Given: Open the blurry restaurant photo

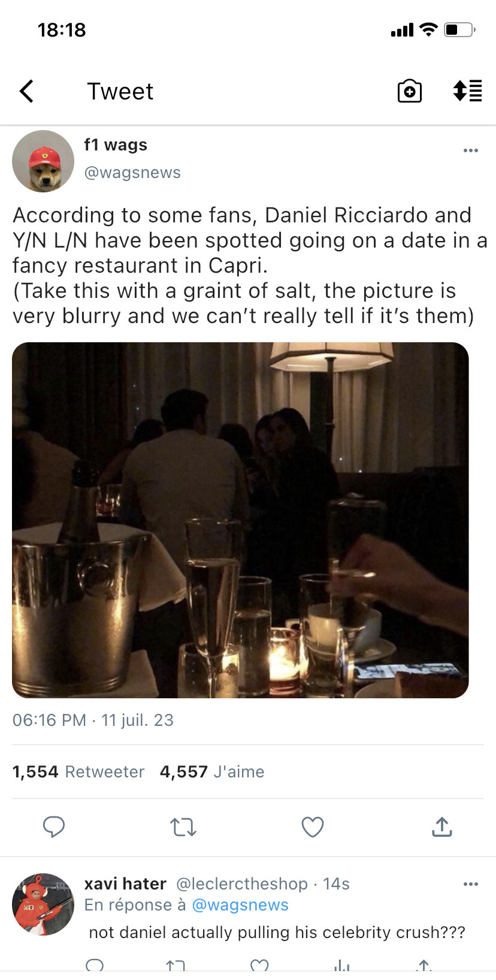Looking at the screenshot, I should (240, 520).
